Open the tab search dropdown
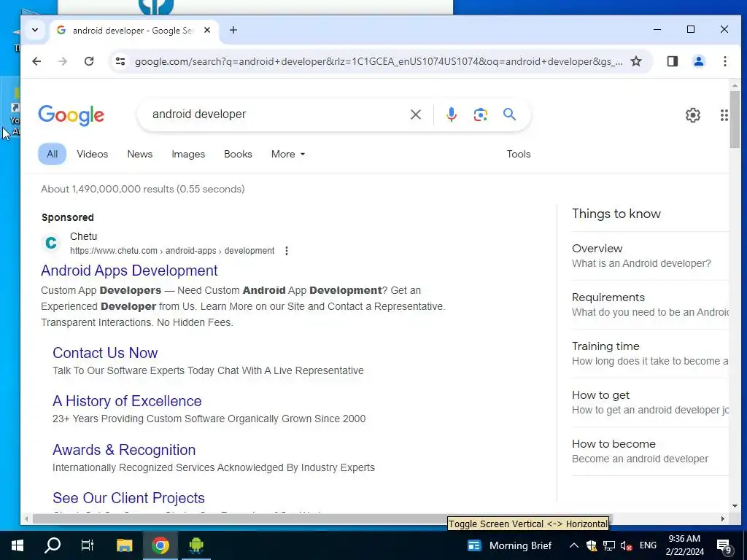747x560 pixels. point(35,30)
